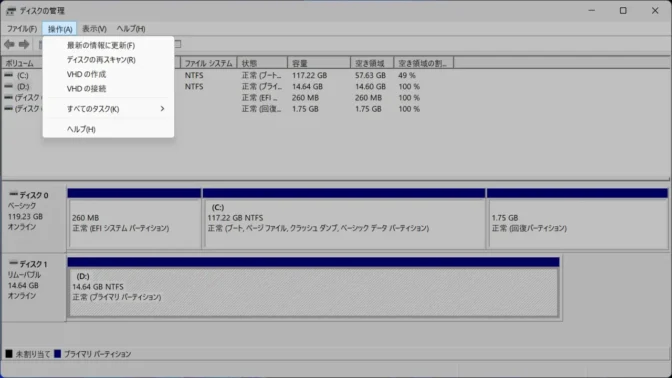672x378 pixels.
Task: Click the 14.60 GB free space cell
Action: click(x=370, y=86)
